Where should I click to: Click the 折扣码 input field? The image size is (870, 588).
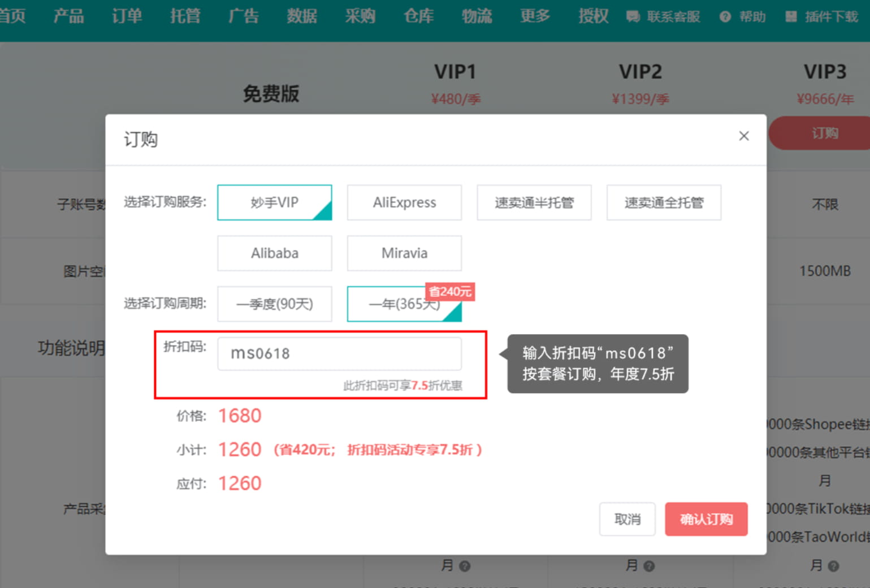(x=339, y=354)
